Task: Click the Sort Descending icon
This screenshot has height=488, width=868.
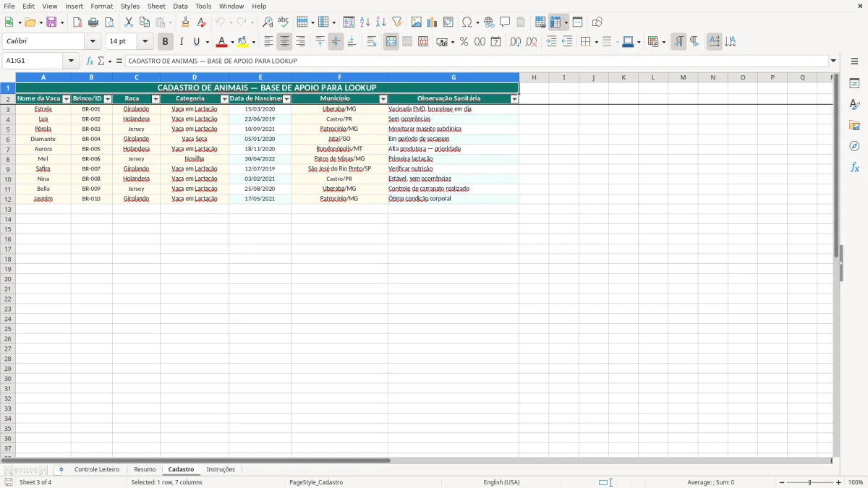Action: [381, 22]
